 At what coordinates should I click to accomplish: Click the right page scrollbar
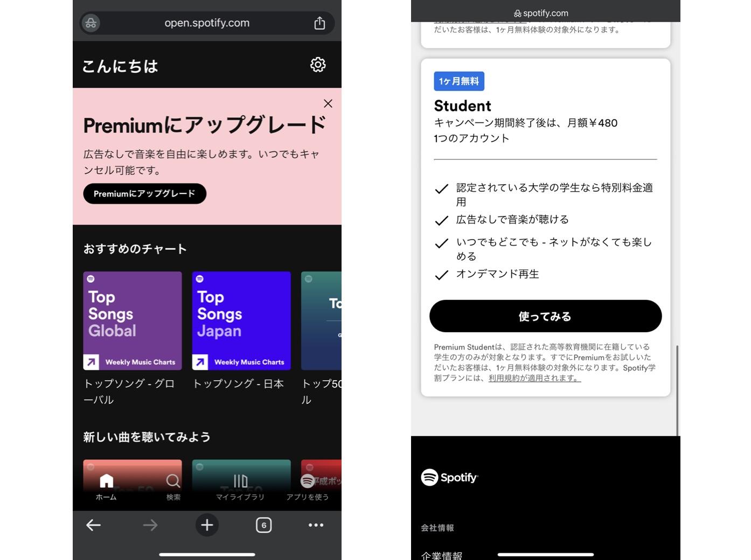coord(677,390)
